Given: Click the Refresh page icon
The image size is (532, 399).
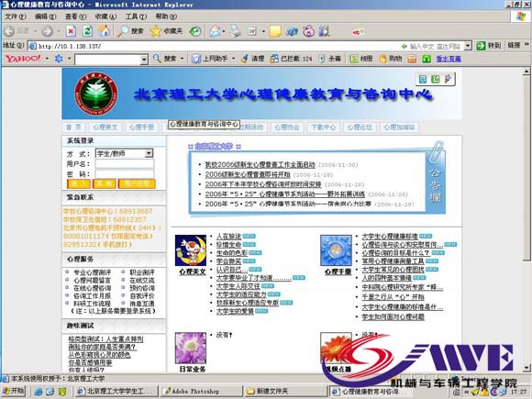Looking at the screenshot, I should click(x=87, y=31).
